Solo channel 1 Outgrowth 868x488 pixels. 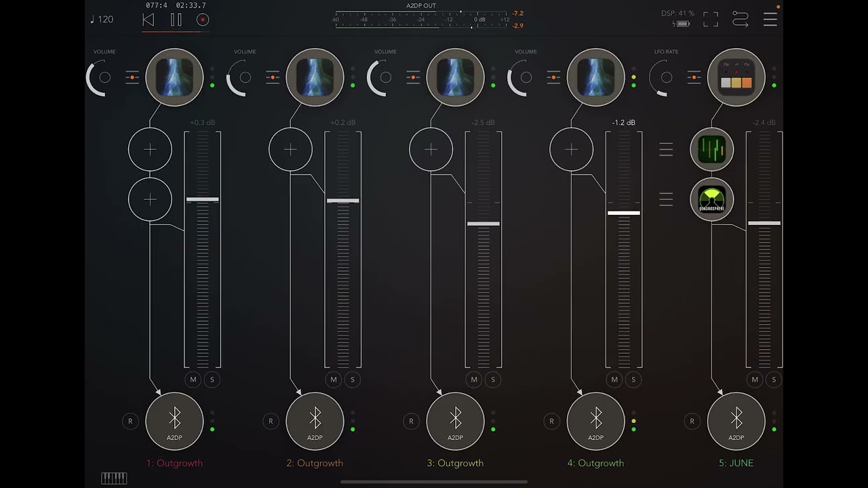[212, 380]
